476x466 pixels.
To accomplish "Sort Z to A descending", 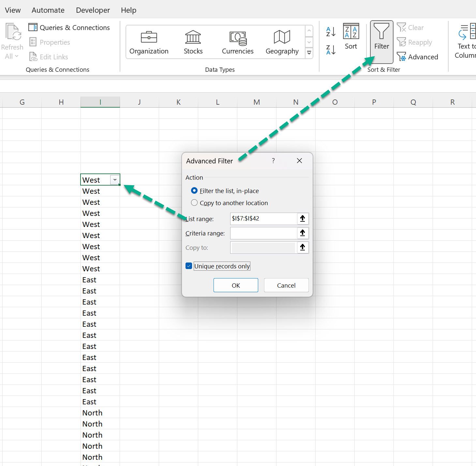I will [x=331, y=50].
